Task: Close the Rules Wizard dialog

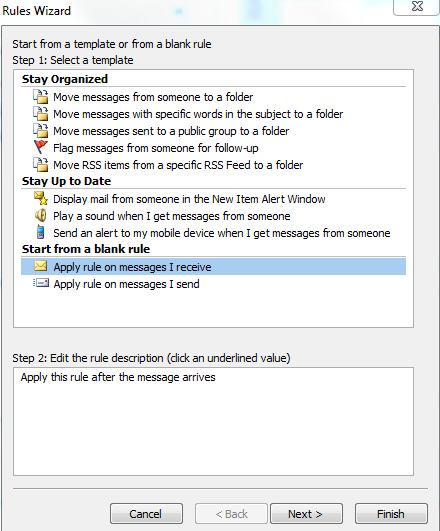Action: click(416, 7)
